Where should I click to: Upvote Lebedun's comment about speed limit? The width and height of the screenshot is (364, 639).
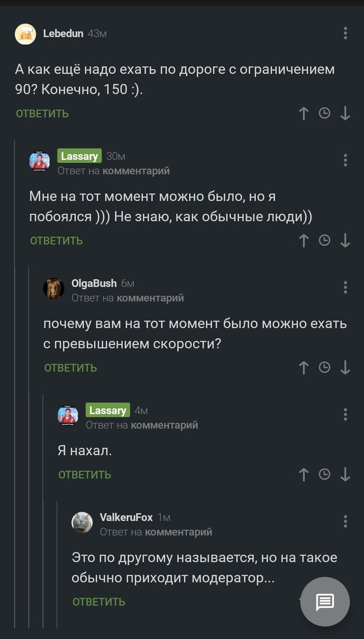[304, 113]
